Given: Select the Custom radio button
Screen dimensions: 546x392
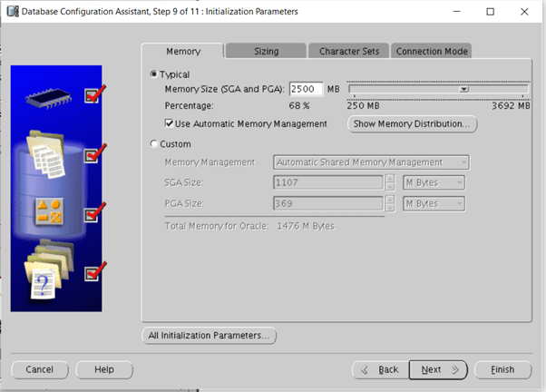Looking at the screenshot, I should tap(153, 144).
